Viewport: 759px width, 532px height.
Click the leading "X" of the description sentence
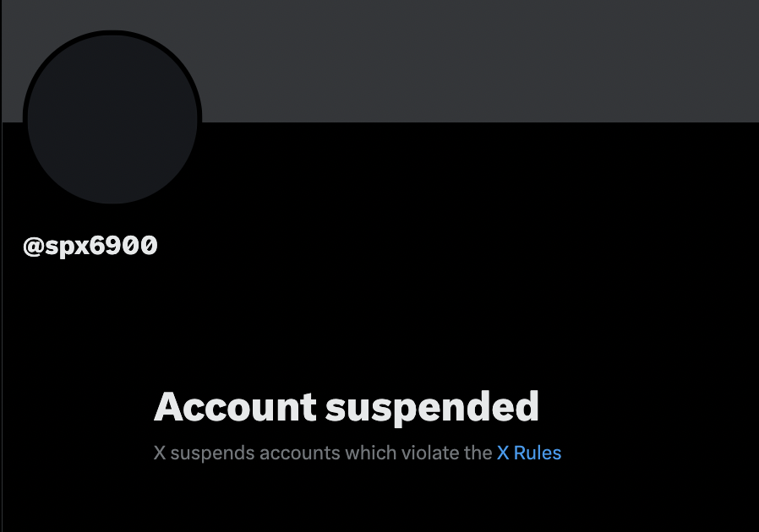point(160,453)
